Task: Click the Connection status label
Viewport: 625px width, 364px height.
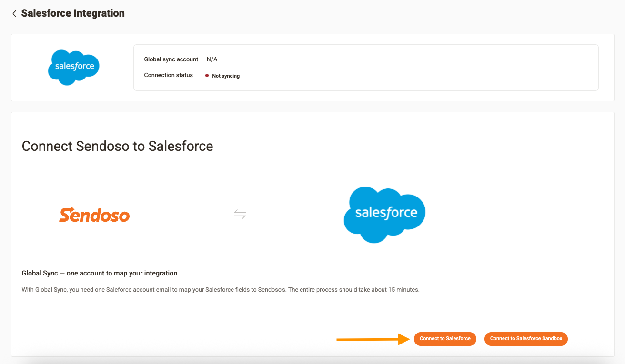Action: point(169,75)
